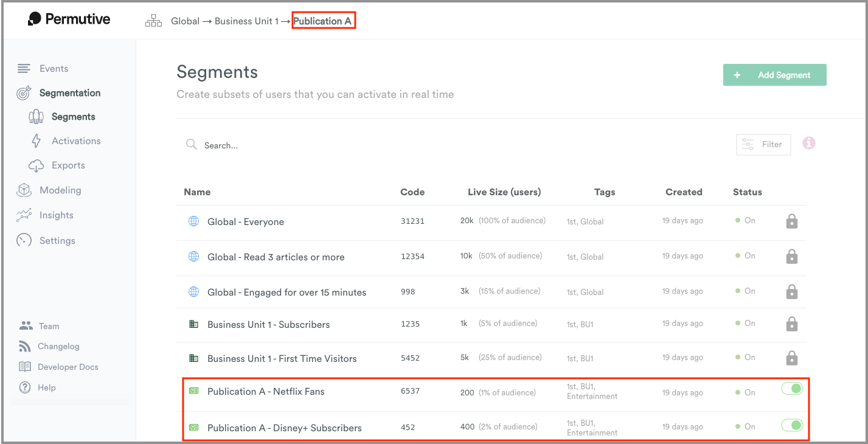Screen dimensions: 868x444
Task: Click the building icon for Business Unit 1 - Subscribers
Action: pyautogui.click(x=193, y=324)
